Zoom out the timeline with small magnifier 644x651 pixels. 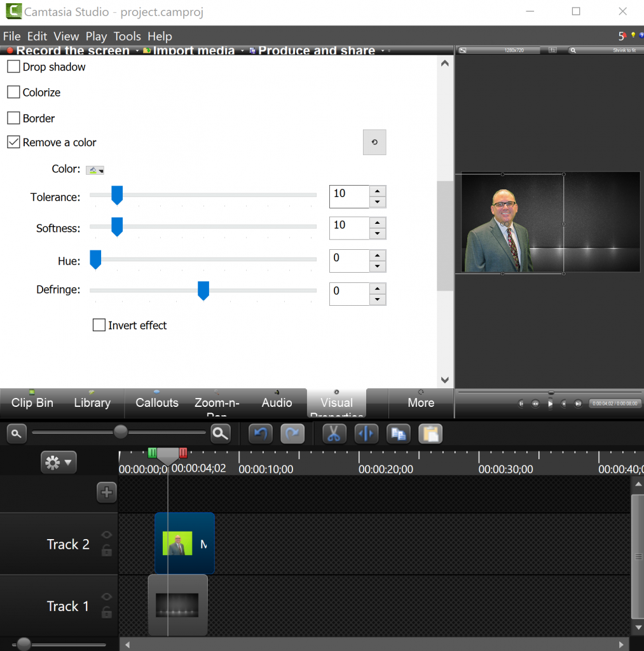click(16, 434)
